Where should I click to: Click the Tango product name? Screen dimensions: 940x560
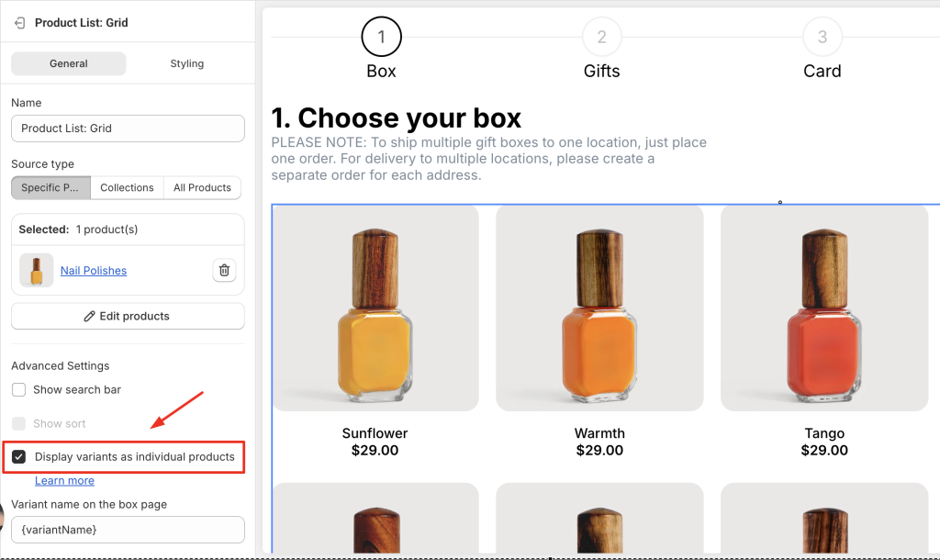pos(824,433)
